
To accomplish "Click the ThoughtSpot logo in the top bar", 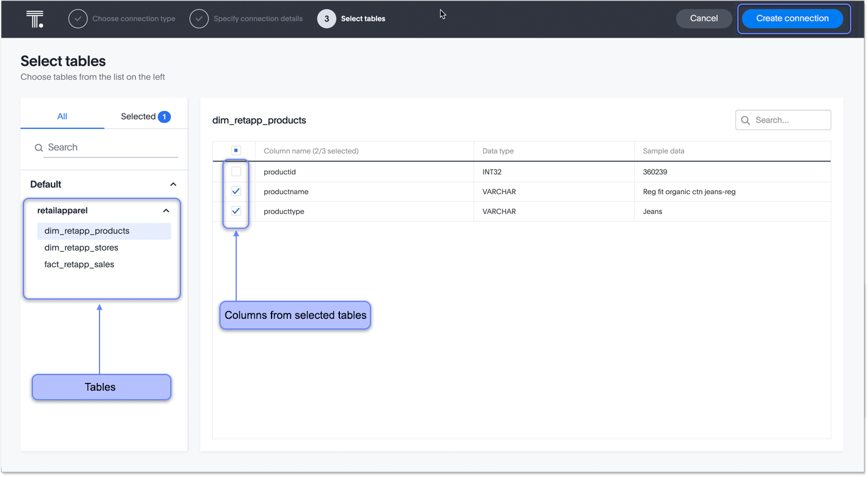I will (34, 19).
